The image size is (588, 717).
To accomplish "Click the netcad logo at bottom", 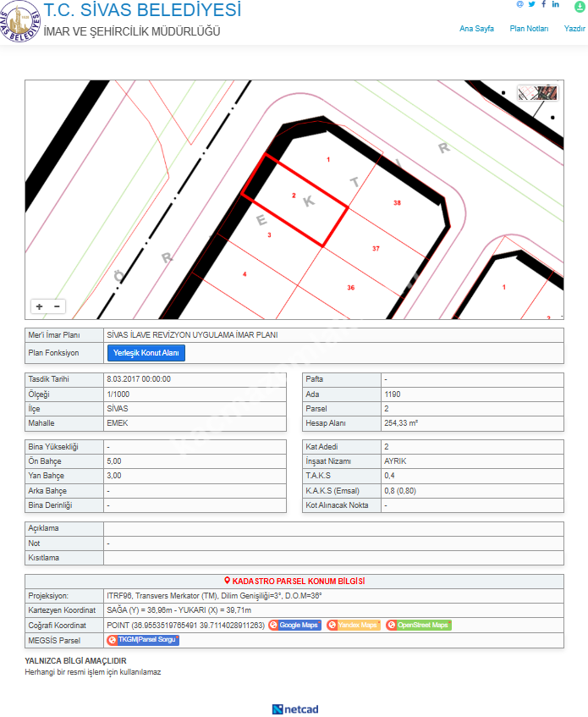I will [294, 709].
